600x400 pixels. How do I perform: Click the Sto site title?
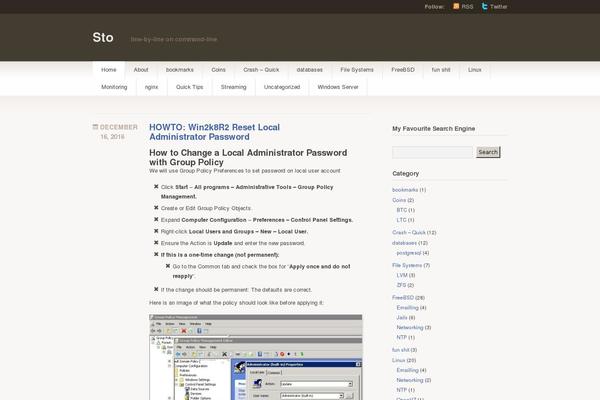pyautogui.click(x=103, y=38)
